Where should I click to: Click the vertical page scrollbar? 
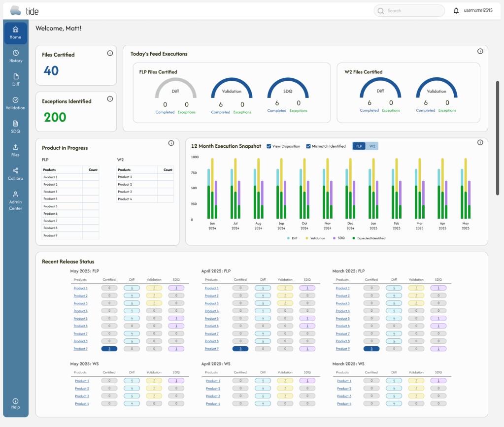(498, 138)
